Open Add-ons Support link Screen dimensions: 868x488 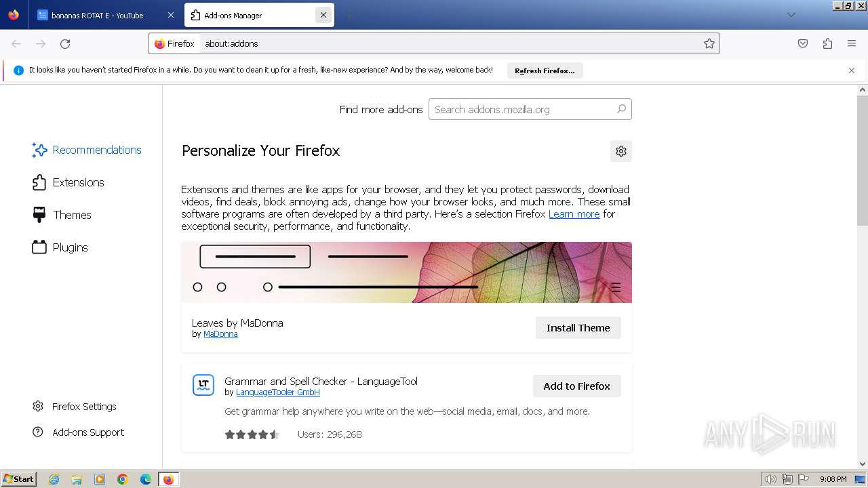(79, 432)
